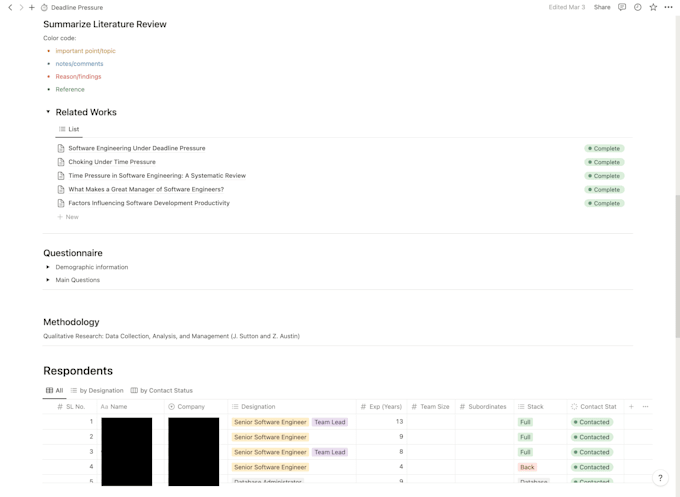Viewport: 680px width, 497px height.
Task: Open the three-dot page options menu
Action: [669, 7]
